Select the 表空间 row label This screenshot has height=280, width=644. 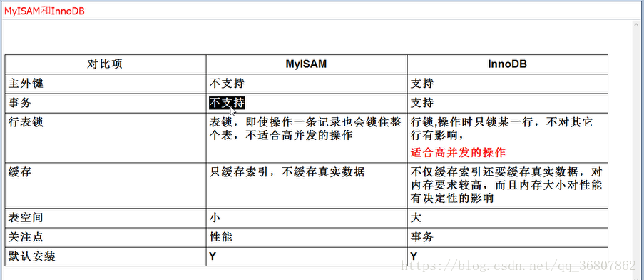click(26, 218)
